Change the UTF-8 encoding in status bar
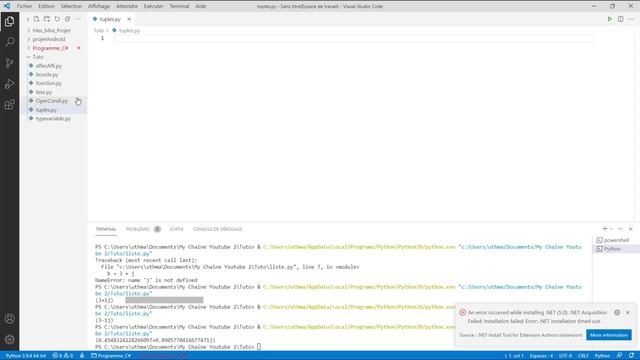640x360 pixels. [x=565, y=356]
